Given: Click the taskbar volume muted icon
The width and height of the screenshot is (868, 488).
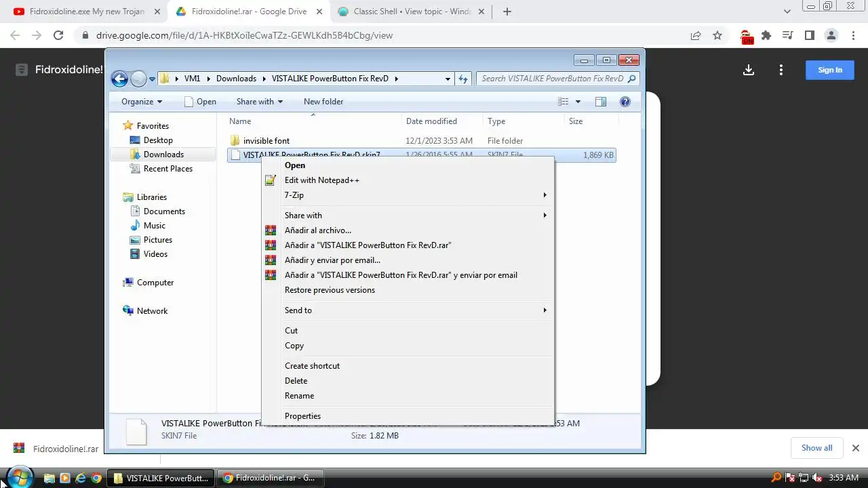Looking at the screenshot, I should [816, 478].
